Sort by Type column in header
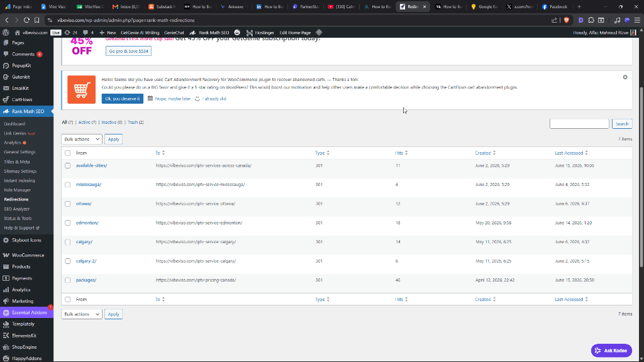Image resolution: width=644 pixels, height=362 pixels. pos(322,153)
